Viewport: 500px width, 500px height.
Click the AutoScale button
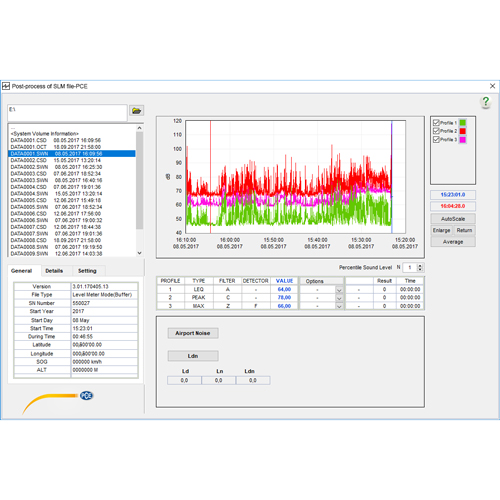click(x=453, y=219)
